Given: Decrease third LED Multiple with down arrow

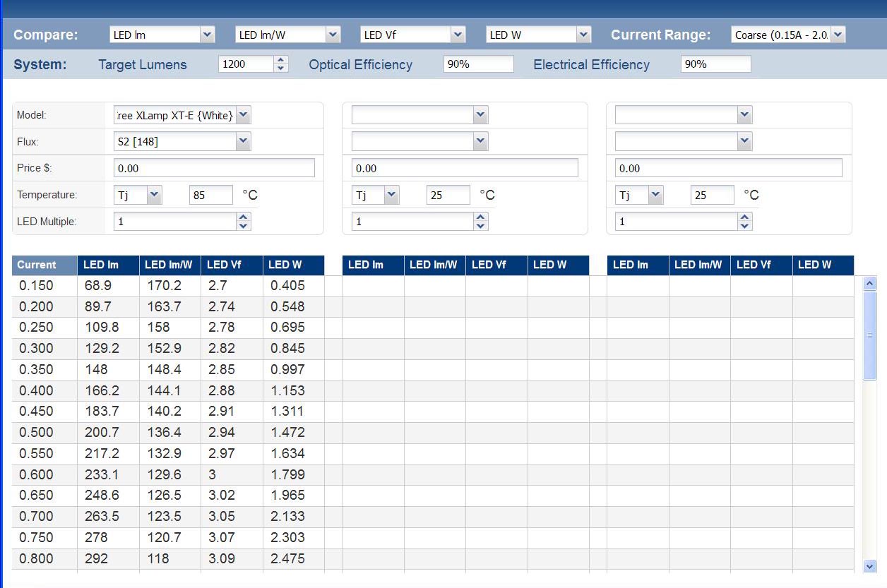Looking at the screenshot, I should [744, 226].
